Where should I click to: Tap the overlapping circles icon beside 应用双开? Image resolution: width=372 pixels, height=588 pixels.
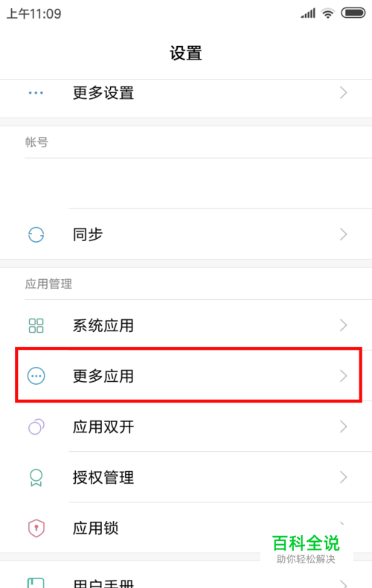36,426
